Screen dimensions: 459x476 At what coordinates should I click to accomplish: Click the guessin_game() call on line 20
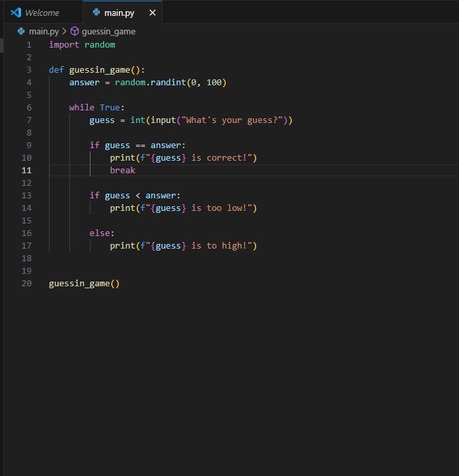84,284
